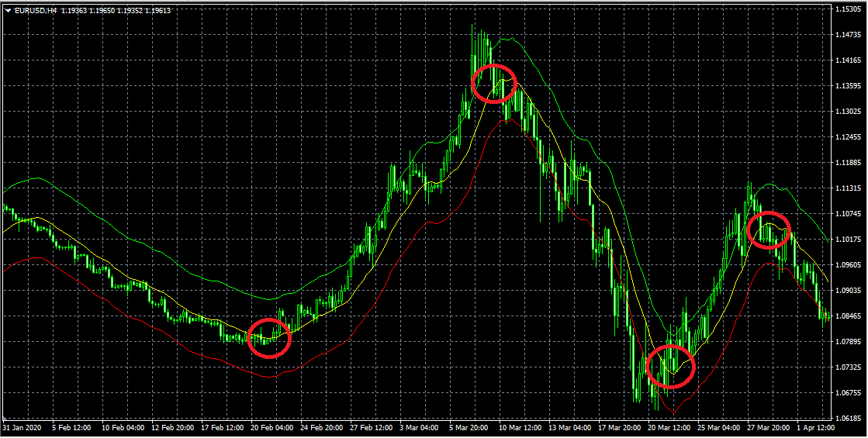Click the red circle marker near 20 Feb
This screenshot has width=868, height=438.
click(x=269, y=338)
